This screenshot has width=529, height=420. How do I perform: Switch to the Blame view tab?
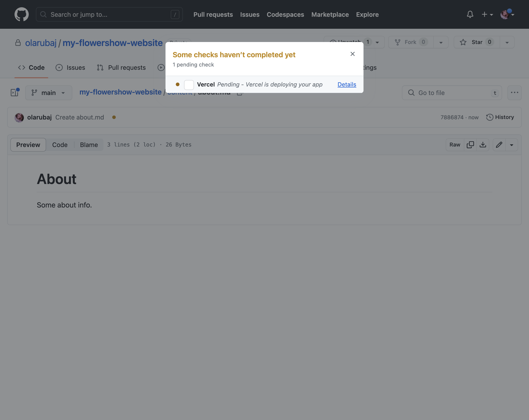89,145
